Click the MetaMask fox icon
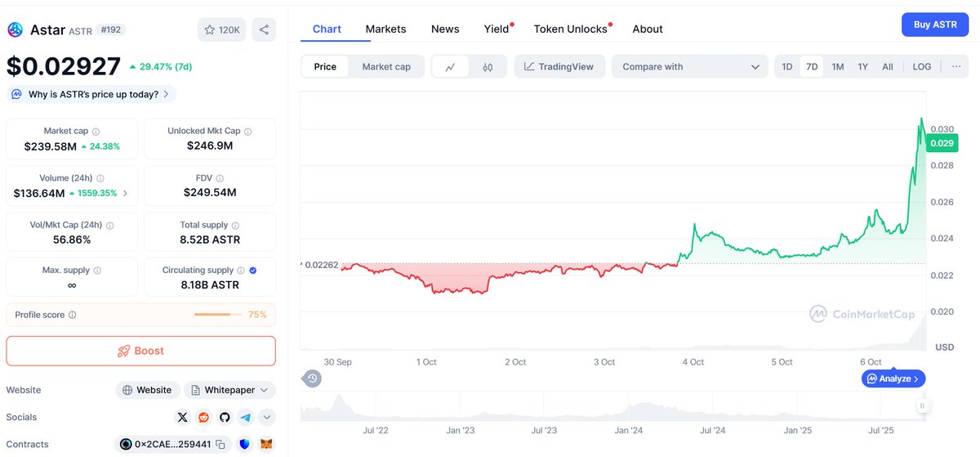This screenshot has height=457, width=980. pos(266,444)
